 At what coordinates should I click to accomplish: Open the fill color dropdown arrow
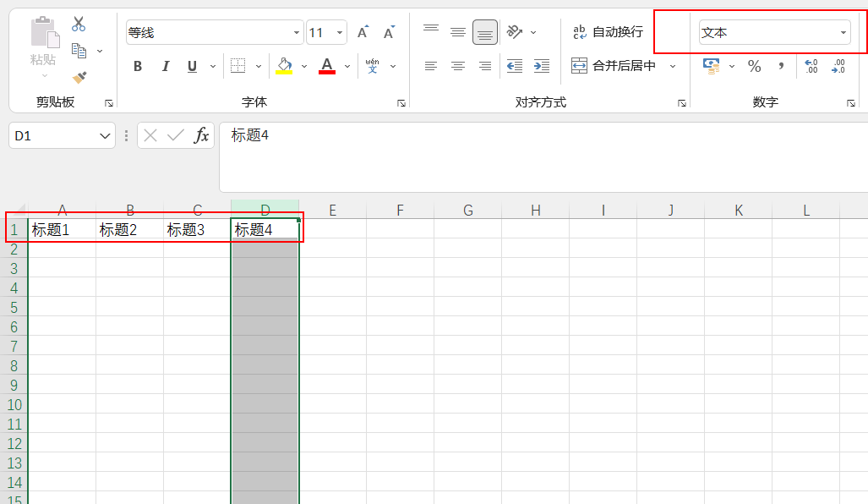coord(304,67)
